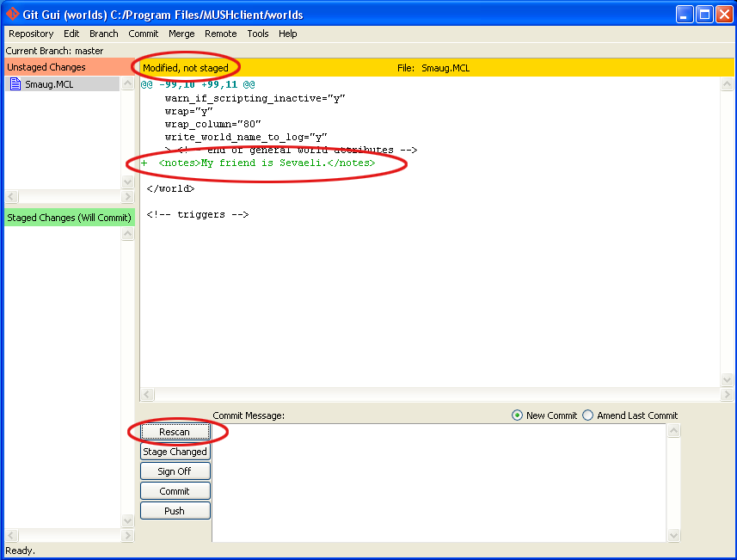
Task: Open the Branch menu
Action: coord(104,34)
